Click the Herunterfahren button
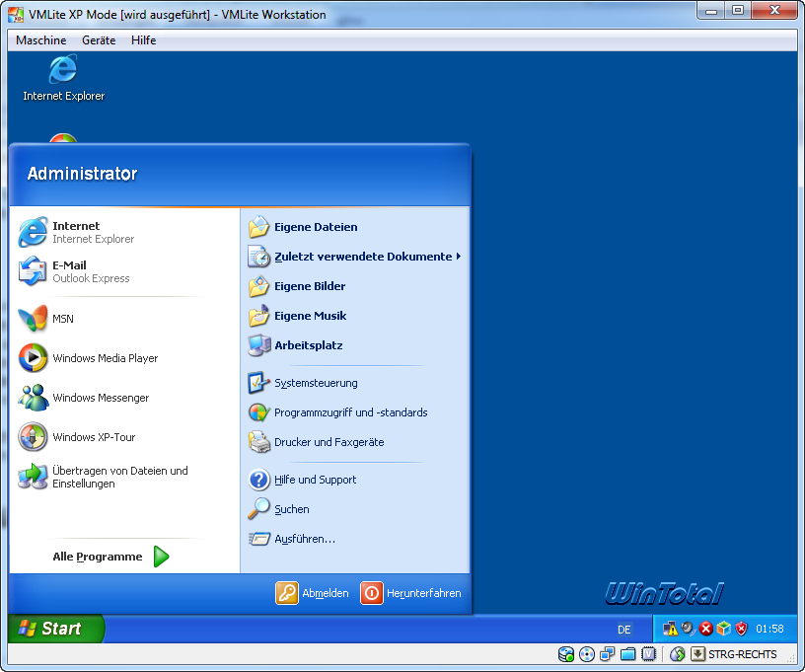Viewport: 805px width, 672px height. pos(410,593)
